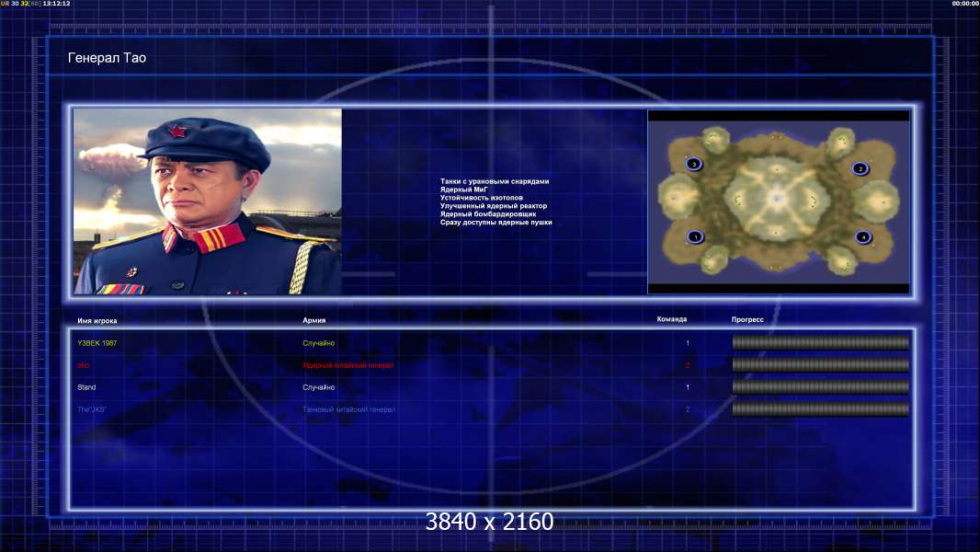Click start position marker 3 on minimap

[694, 165]
